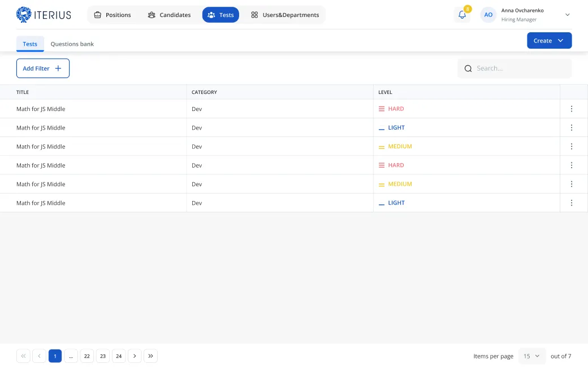Open items per page dropdown
The width and height of the screenshot is (588, 368).
coord(531,356)
